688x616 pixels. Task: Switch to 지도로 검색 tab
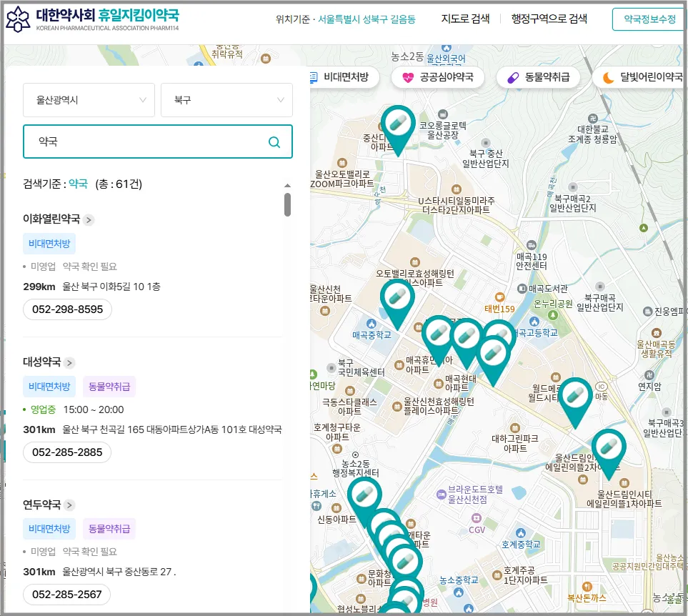(465, 19)
